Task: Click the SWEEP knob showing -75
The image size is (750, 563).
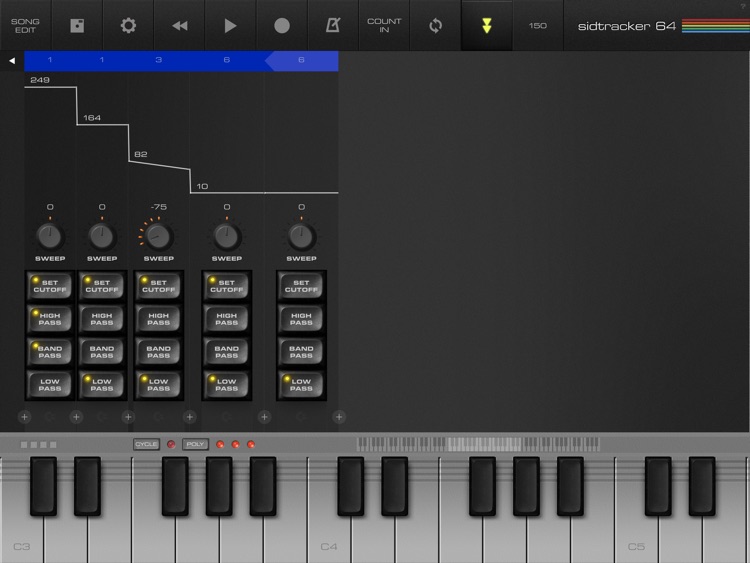Action: pos(158,237)
